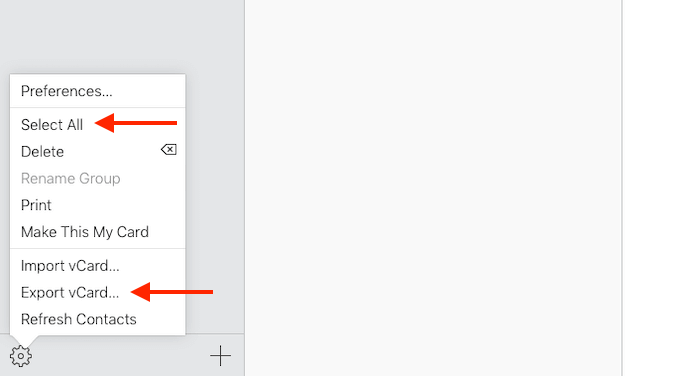
Task: Click the plus add contact icon
Action: [x=220, y=356]
